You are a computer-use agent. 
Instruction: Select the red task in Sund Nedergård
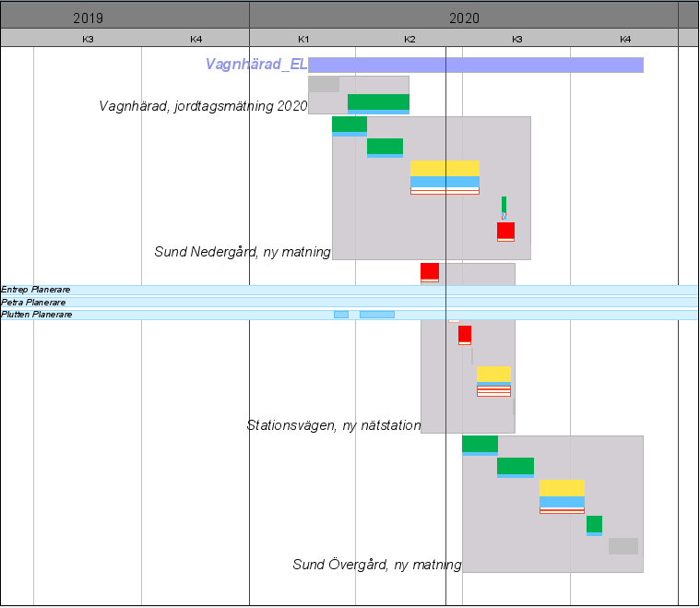coord(505,232)
